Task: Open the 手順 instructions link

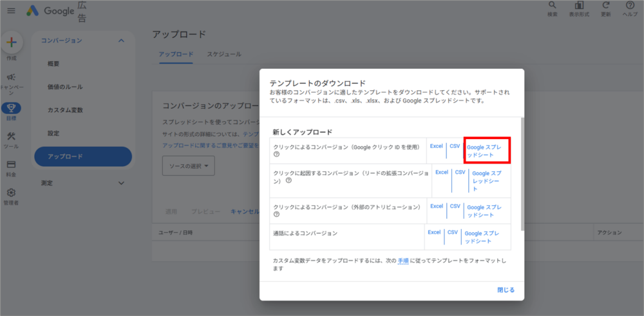Action: click(x=403, y=261)
